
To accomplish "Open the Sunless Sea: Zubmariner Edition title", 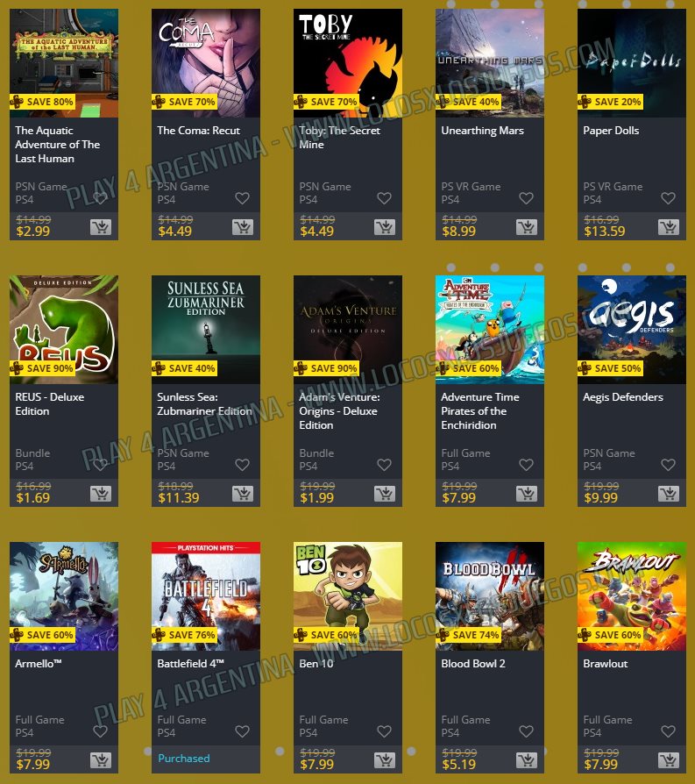I will click(204, 404).
